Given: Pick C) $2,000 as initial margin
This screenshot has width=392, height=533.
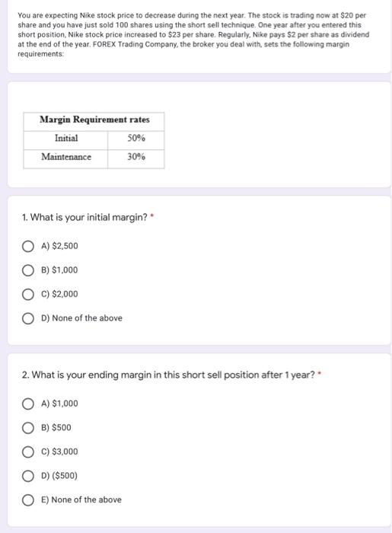Looking at the screenshot, I should 28,295.
